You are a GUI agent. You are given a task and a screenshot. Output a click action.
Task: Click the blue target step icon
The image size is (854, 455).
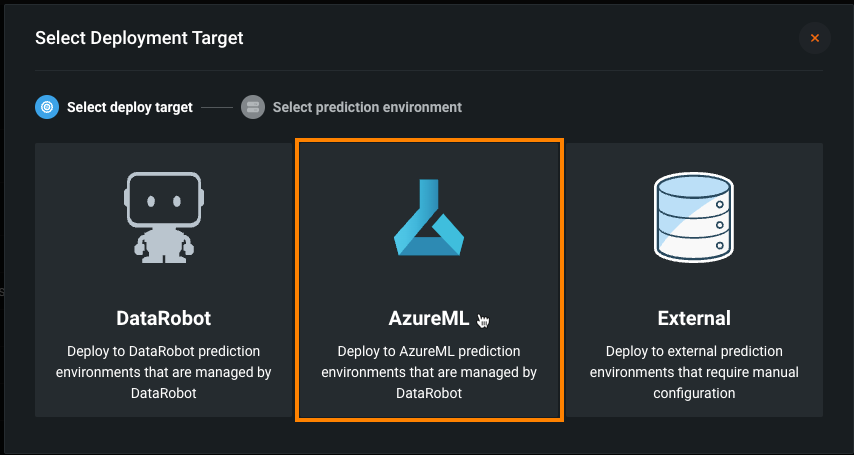click(47, 107)
